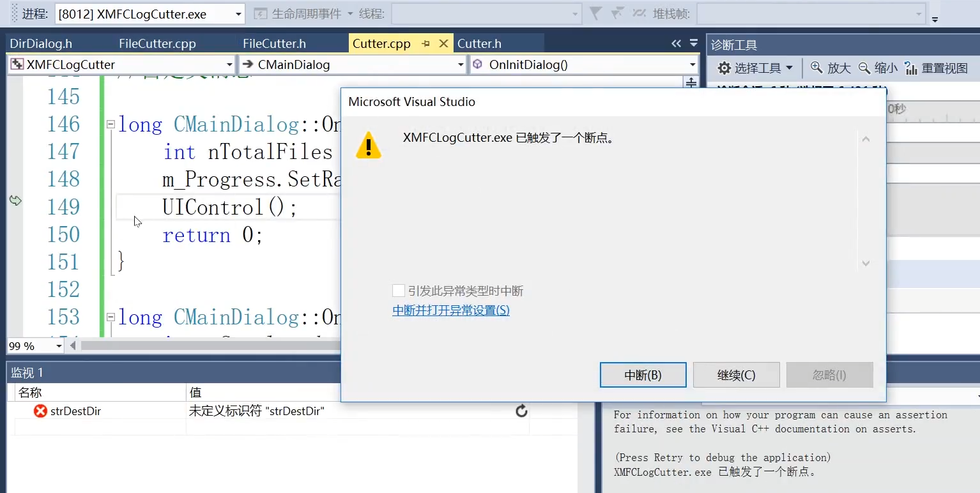Open the thread (线程) combo box
Image resolution: width=980 pixels, height=493 pixels.
pyautogui.click(x=486, y=14)
